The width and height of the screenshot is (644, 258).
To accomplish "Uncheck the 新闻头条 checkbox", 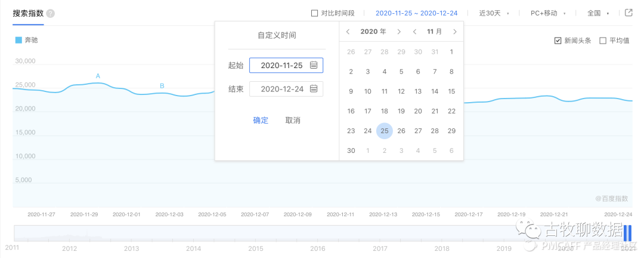I will [x=558, y=41].
